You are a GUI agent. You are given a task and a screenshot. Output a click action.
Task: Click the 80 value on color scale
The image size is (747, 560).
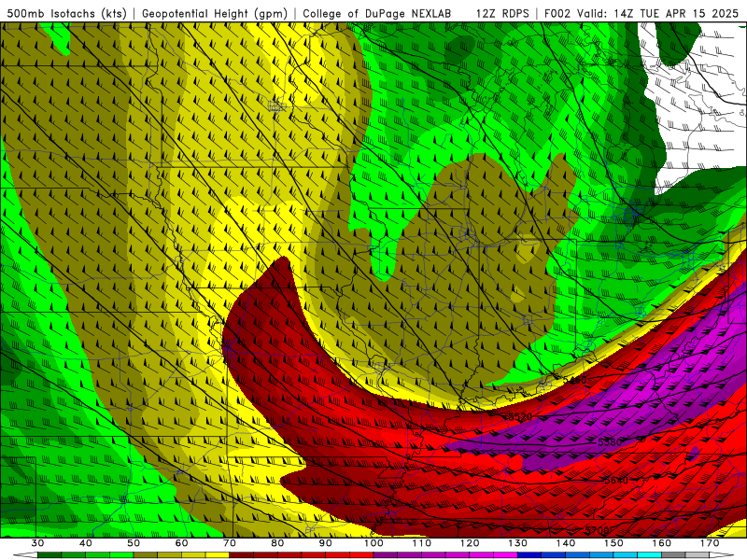coord(277,543)
